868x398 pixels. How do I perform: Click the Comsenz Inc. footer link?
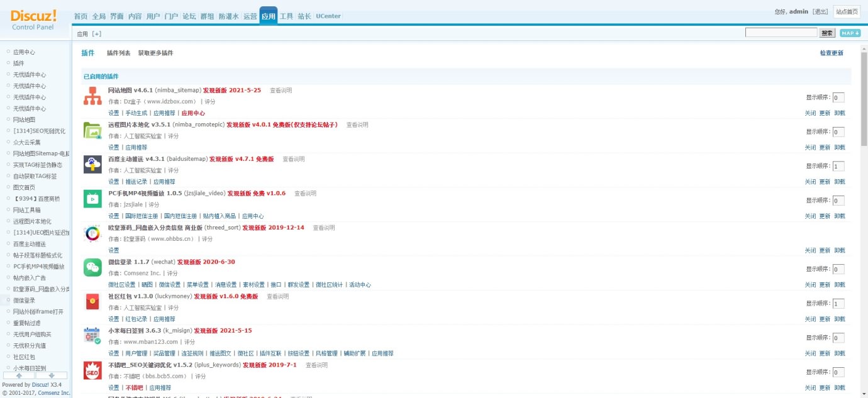click(55, 393)
